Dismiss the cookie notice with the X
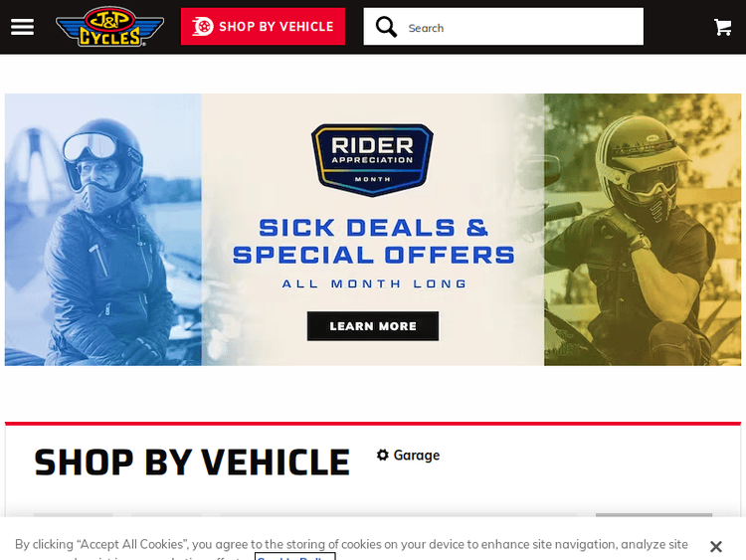This screenshot has height=560, width=746. pyautogui.click(x=715, y=547)
